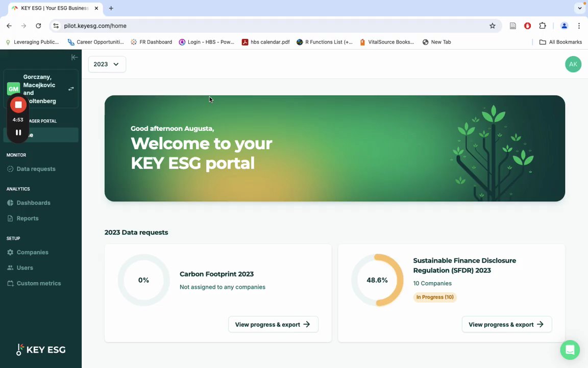Click the GM organization avatar
Screen dimensions: 588x368
(x=13, y=89)
